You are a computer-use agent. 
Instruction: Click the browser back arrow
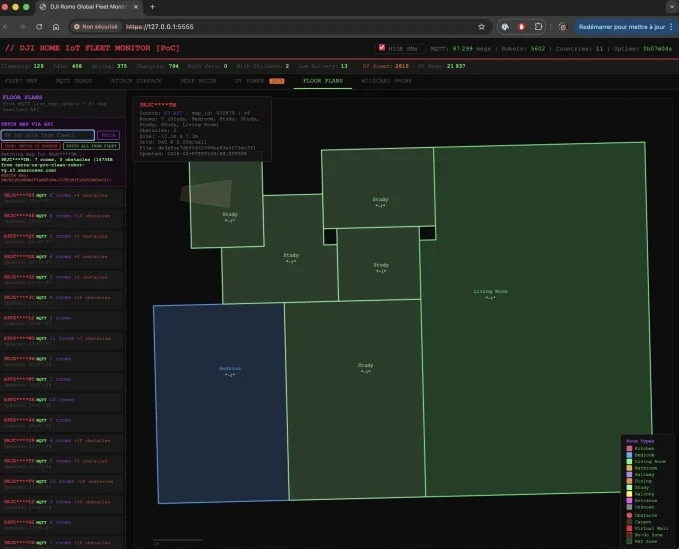[8, 26]
